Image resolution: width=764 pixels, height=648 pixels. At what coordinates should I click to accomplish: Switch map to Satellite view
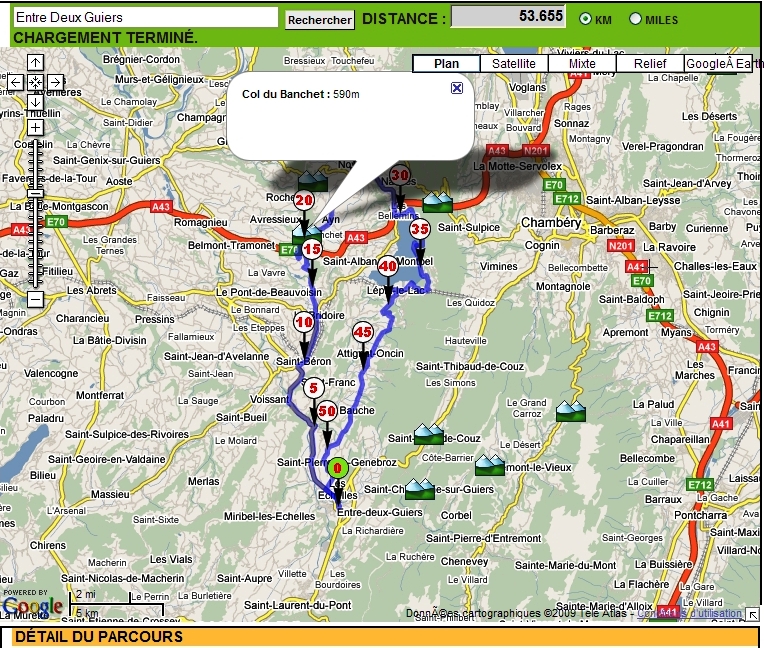pyautogui.click(x=514, y=64)
